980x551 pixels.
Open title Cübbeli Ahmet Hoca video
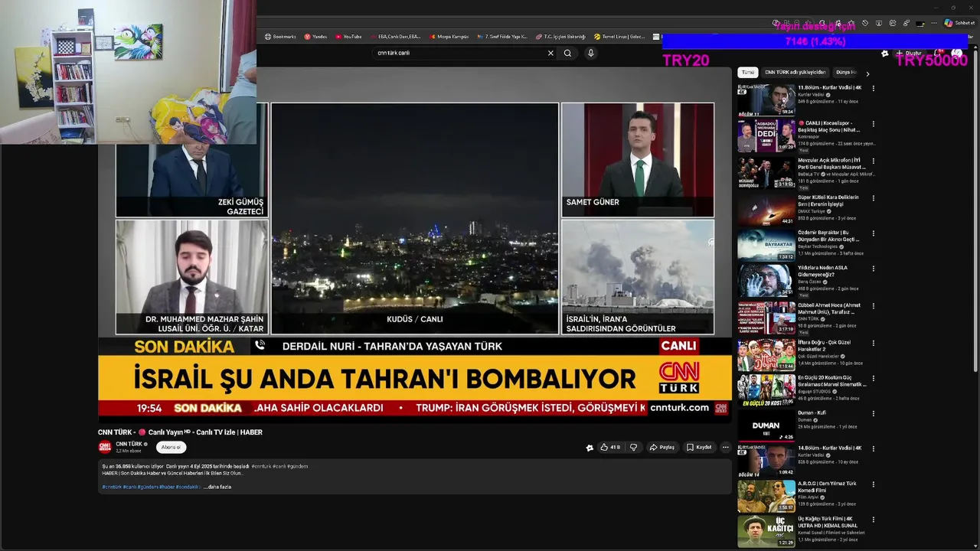click(x=829, y=308)
